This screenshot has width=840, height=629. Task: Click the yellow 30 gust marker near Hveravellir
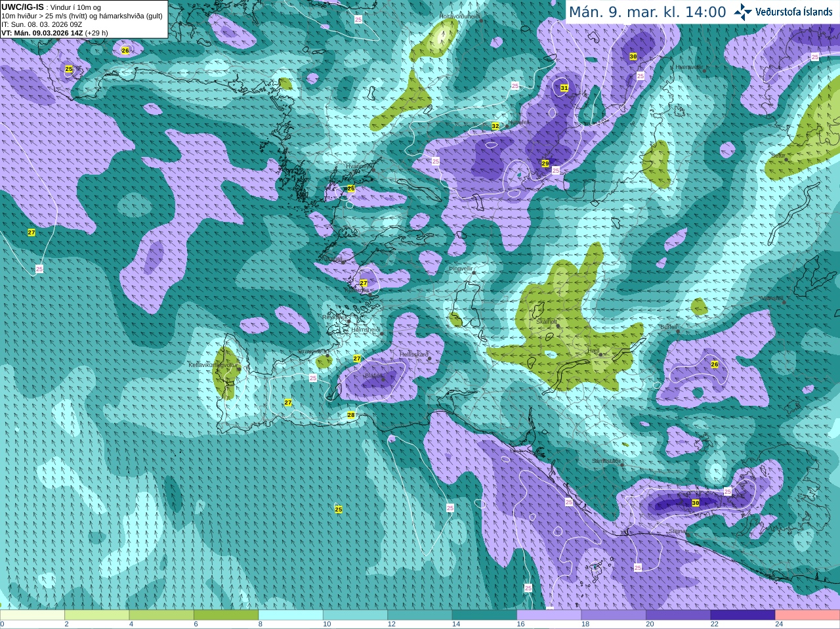pos(633,57)
